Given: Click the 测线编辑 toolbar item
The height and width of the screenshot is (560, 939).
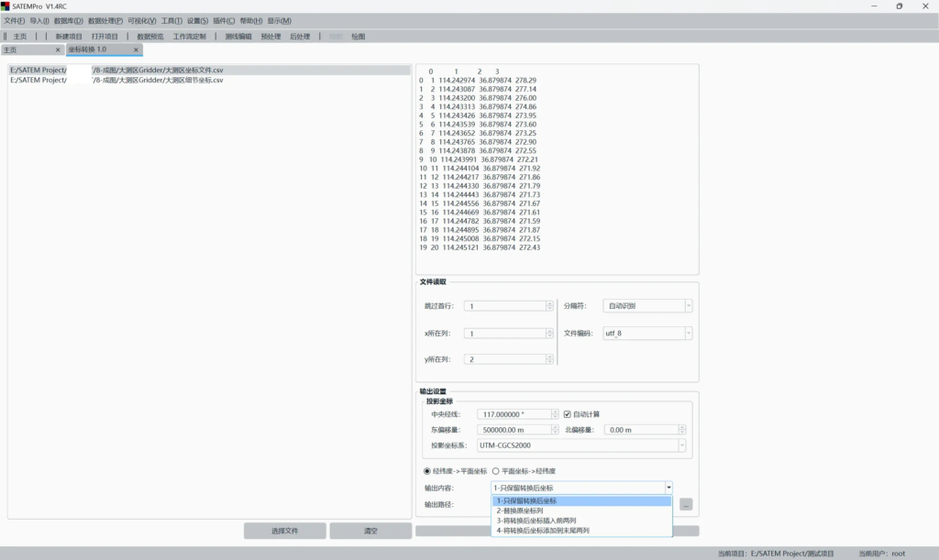Looking at the screenshot, I should 238,37.
